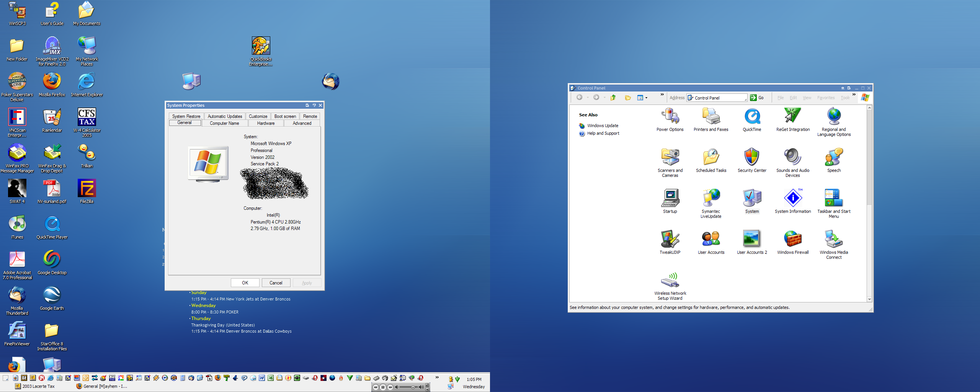The width and height of the screenshot is (980, 392).
Task: Open Scanners and Cameras applet
Action: pyautogui.click(x=670, y=163)
